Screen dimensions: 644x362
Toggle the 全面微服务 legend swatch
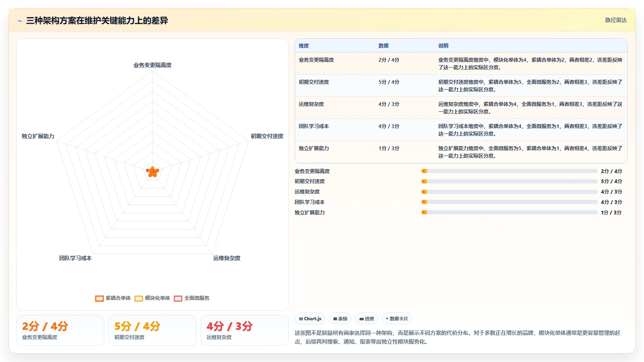(178, 298)
